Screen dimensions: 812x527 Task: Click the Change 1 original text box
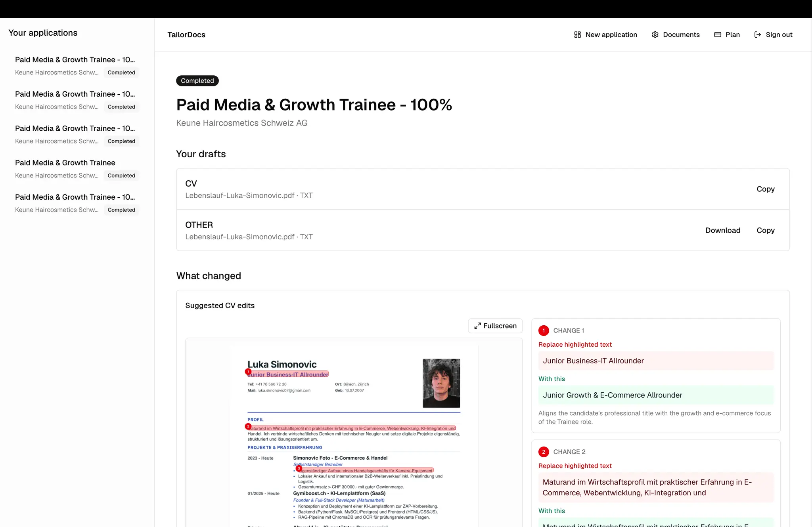coord(656,361)
